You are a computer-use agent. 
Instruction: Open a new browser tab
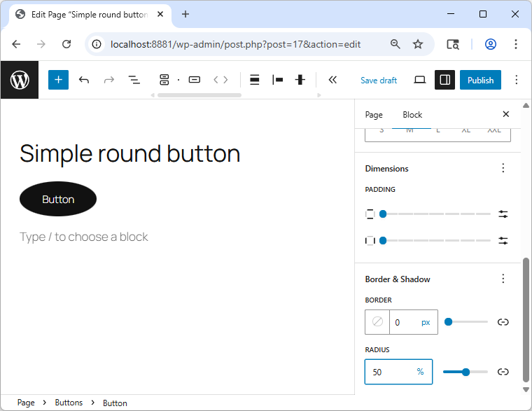click(185, 14)
